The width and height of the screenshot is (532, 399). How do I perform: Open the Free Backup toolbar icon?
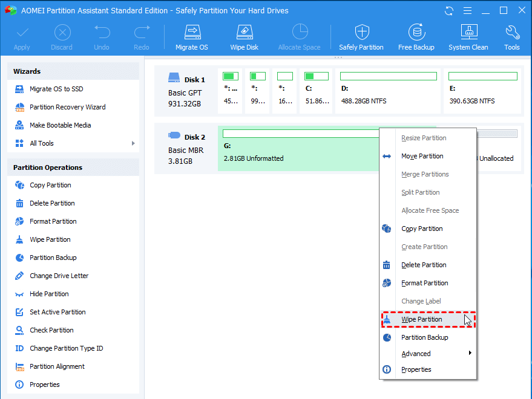pos(416,37)
